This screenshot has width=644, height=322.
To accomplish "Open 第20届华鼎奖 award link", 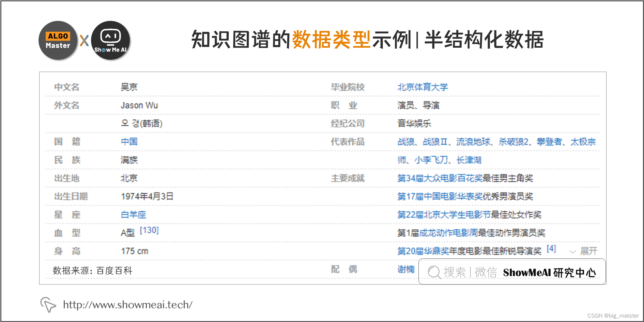I will click(x=423, y=251).
